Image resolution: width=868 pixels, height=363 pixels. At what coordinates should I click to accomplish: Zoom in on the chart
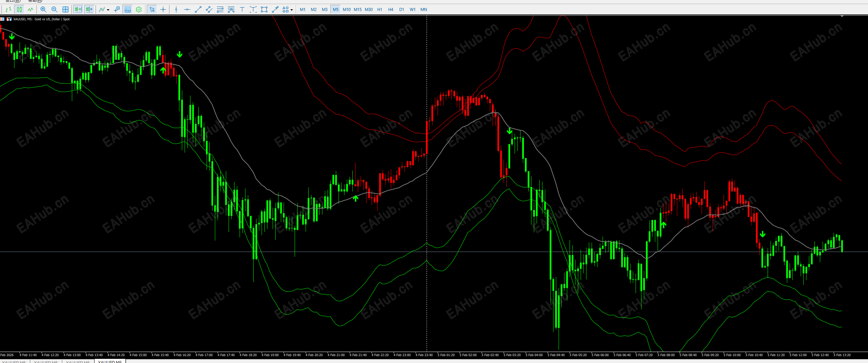coord(43,10)
